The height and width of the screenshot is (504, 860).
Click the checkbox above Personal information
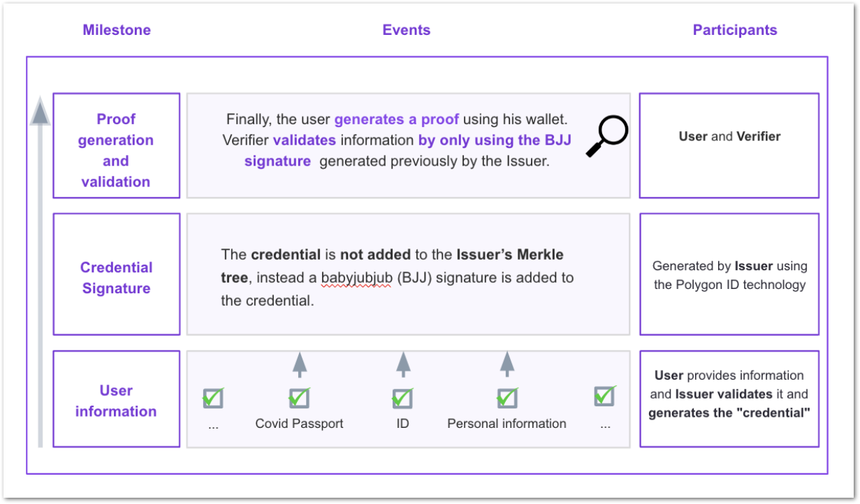(506, 397)
